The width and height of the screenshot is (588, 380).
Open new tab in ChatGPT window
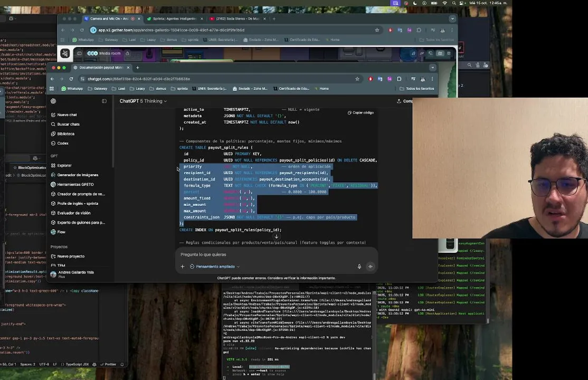click(x=138, y=68)
